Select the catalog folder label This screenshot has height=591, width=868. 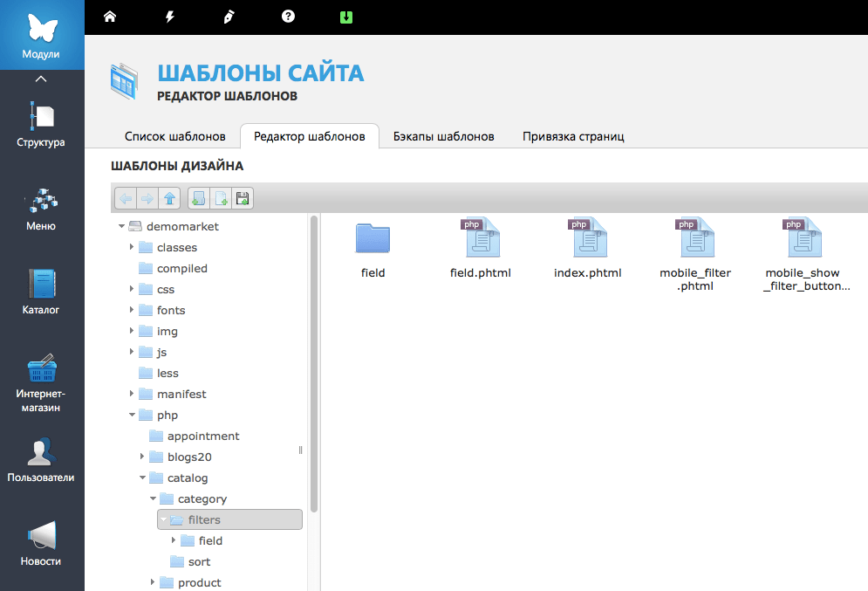coord(187,478)
